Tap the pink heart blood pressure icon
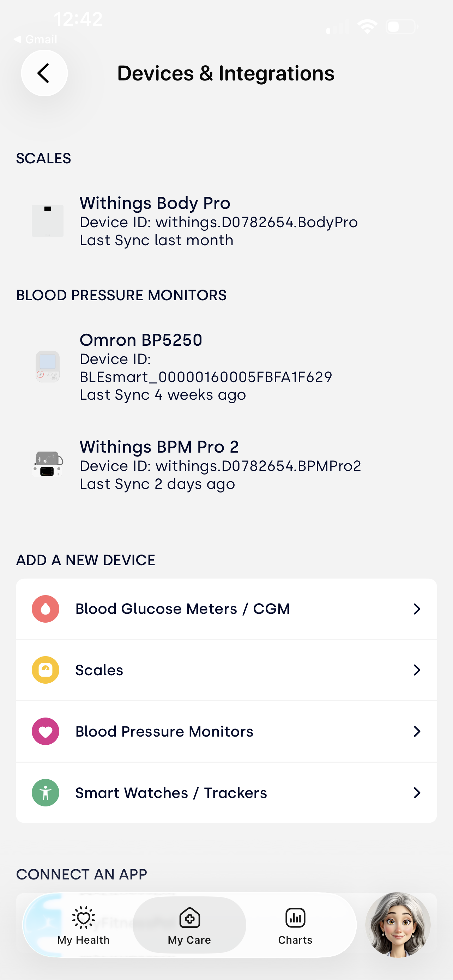453x980 pixels. coord(45,731)
